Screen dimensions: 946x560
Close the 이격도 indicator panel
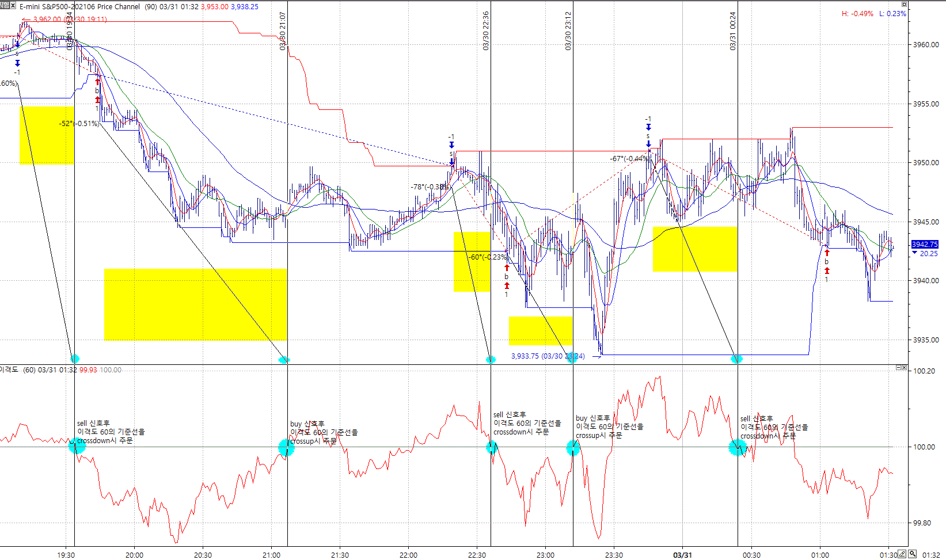905,368
